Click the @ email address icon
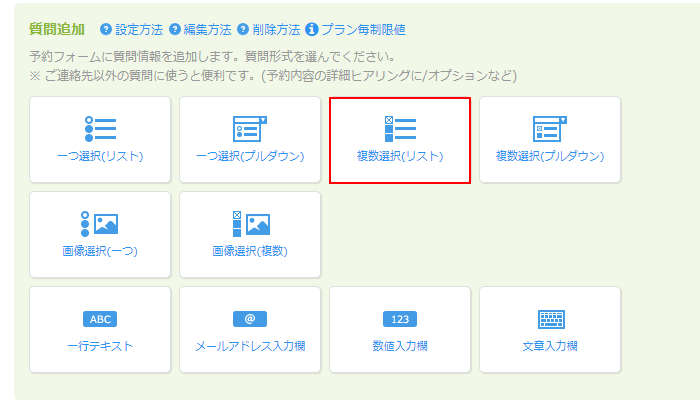700x400 pixels. tap(250, 319)
